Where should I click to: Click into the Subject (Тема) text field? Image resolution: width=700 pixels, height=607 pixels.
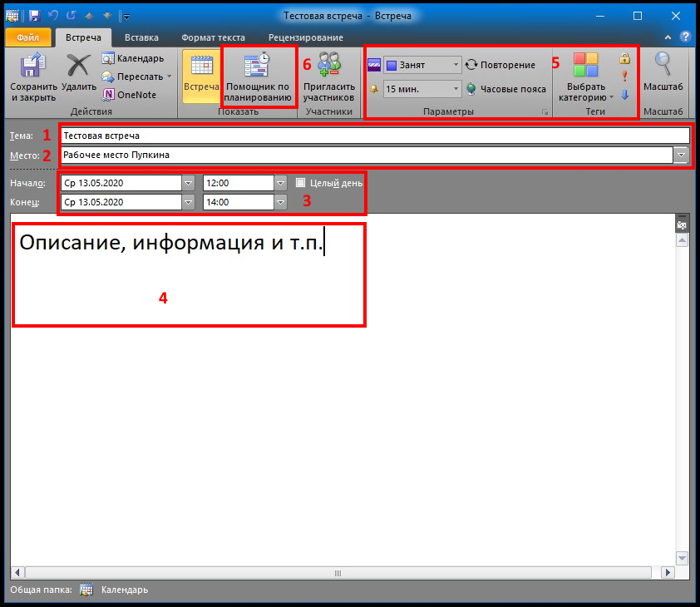[x=374, y=136]
